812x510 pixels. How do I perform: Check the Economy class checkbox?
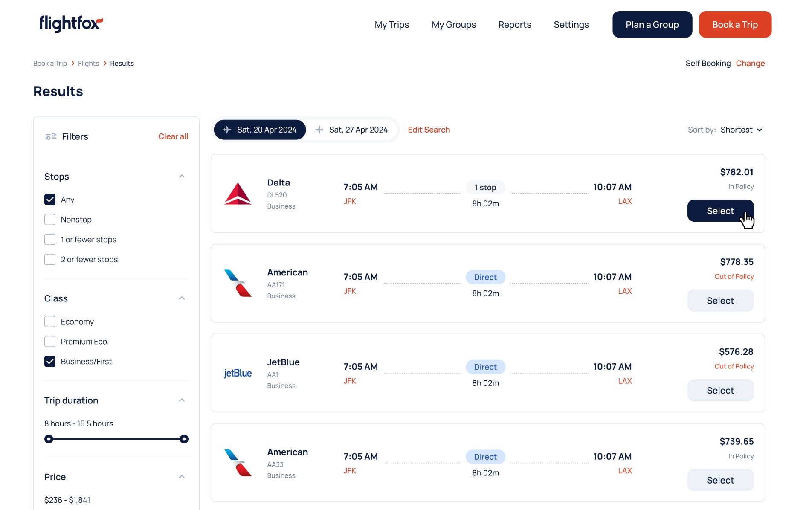pyautogui.click(x=50, y=322)
